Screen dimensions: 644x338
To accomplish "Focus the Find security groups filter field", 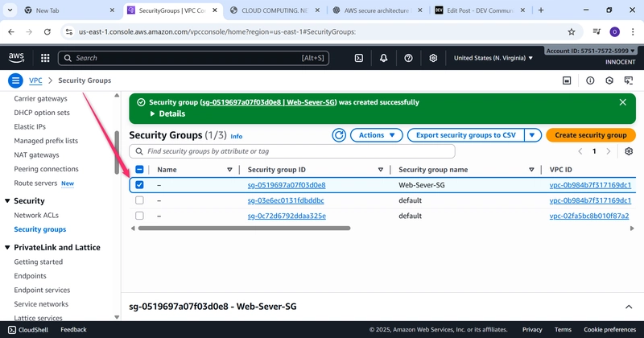I will coord(292,151).
